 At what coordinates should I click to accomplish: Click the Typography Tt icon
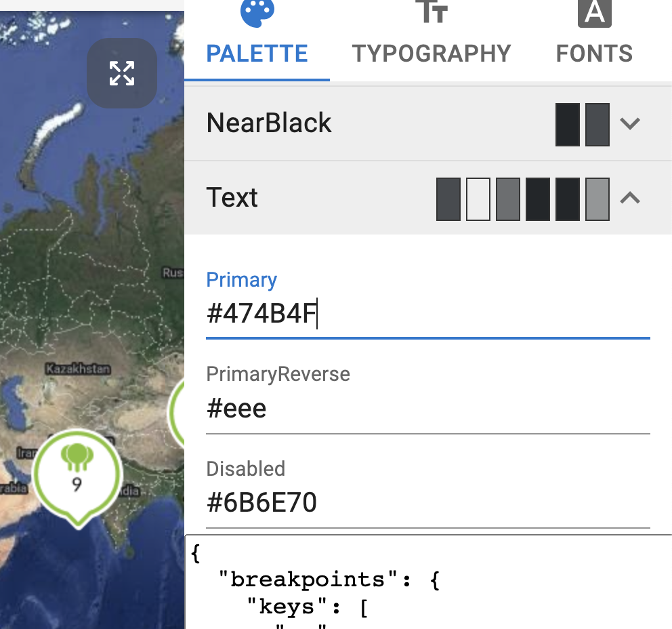click(x=432, y=12)
